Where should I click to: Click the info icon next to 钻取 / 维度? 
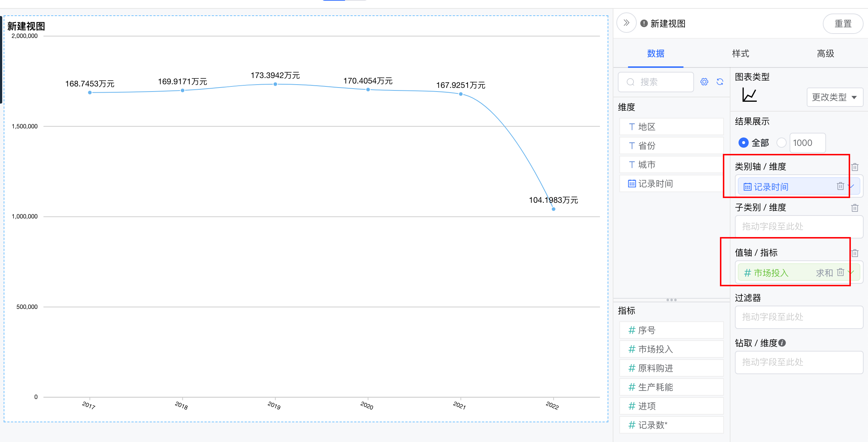[782, 343]
